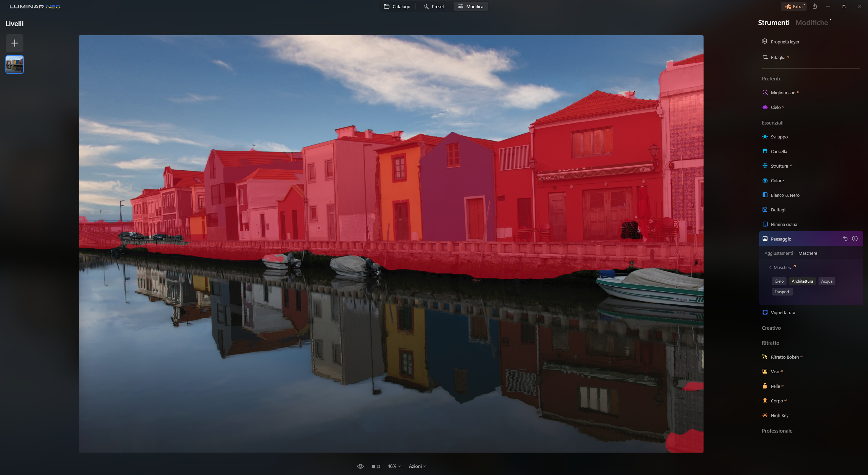Open the Cancella erase tool
Image resolution: width=868 pixels, height=475 pixels.
778,151
